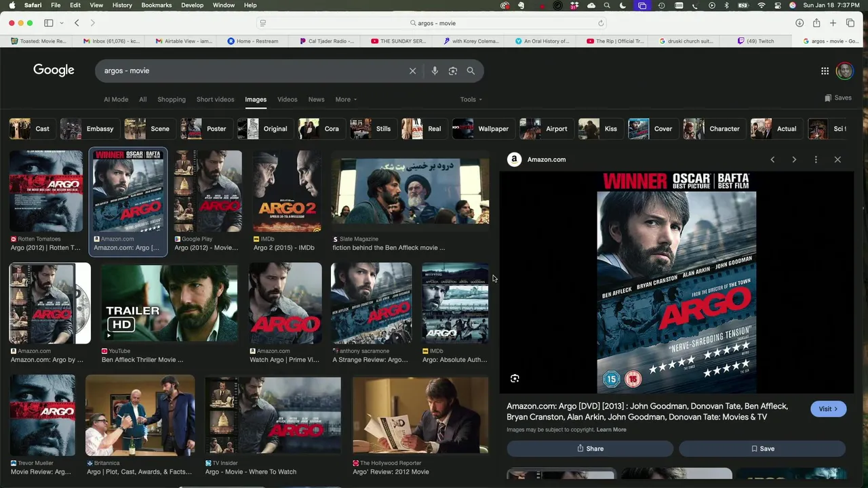Click the Google logo
This screenshot has width=868, height=488.
pyautogui.click(x=54, y=70)
